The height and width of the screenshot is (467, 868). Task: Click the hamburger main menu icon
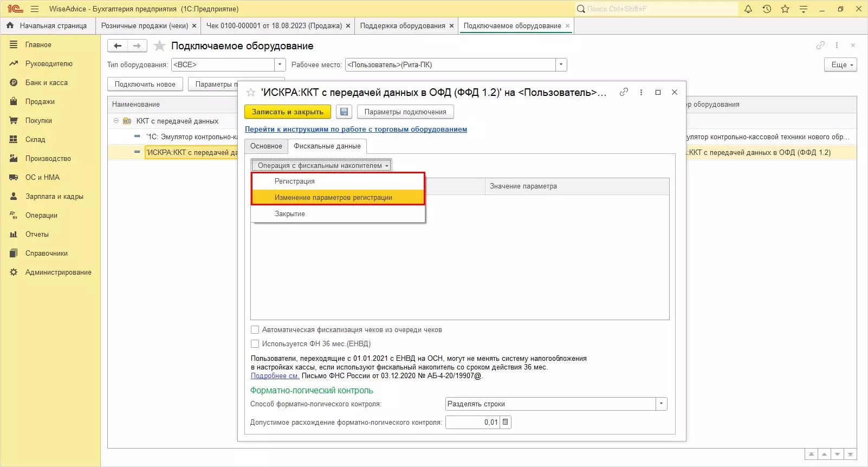[x=35, y=9]
